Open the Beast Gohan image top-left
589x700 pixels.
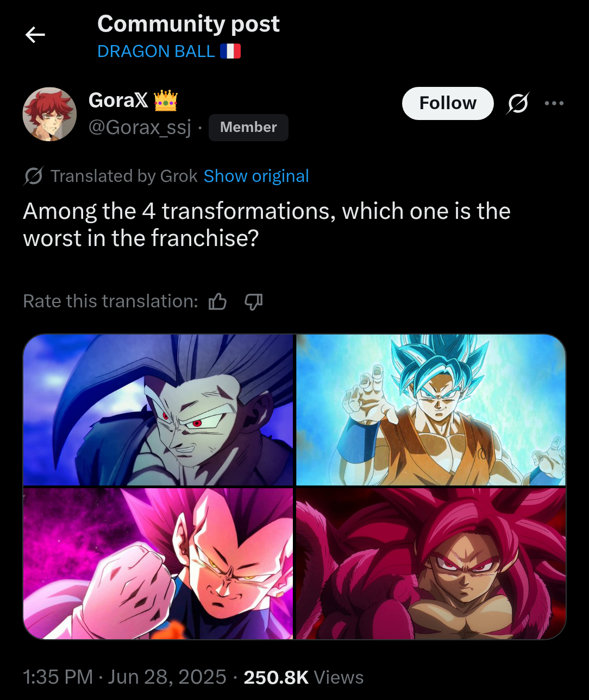tap(158, 410)
